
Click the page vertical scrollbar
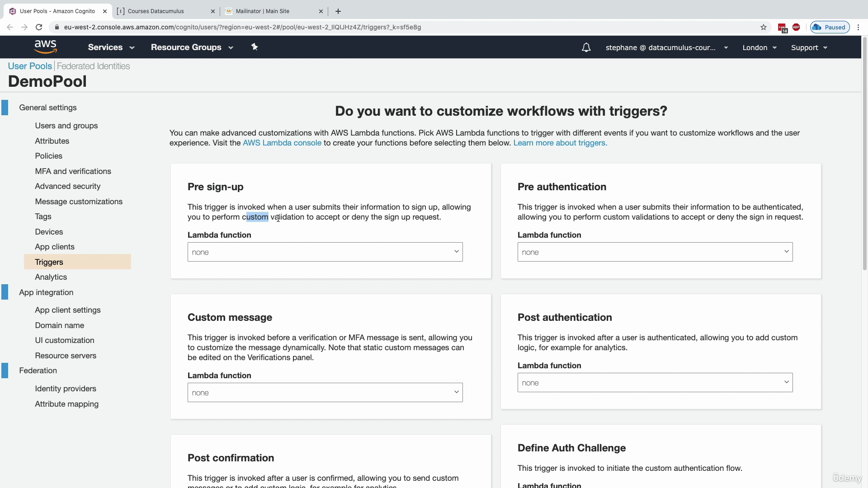tap(865, 154)
